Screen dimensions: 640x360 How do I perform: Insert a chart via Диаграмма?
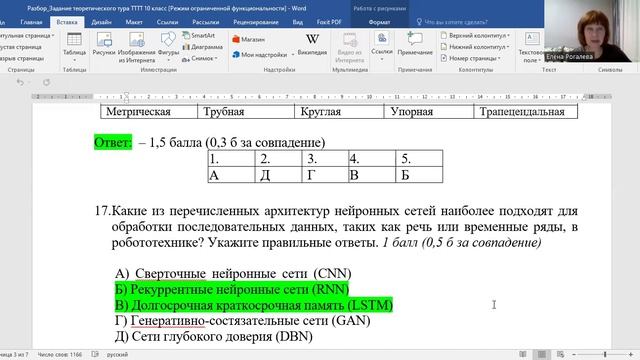[202, 47]
